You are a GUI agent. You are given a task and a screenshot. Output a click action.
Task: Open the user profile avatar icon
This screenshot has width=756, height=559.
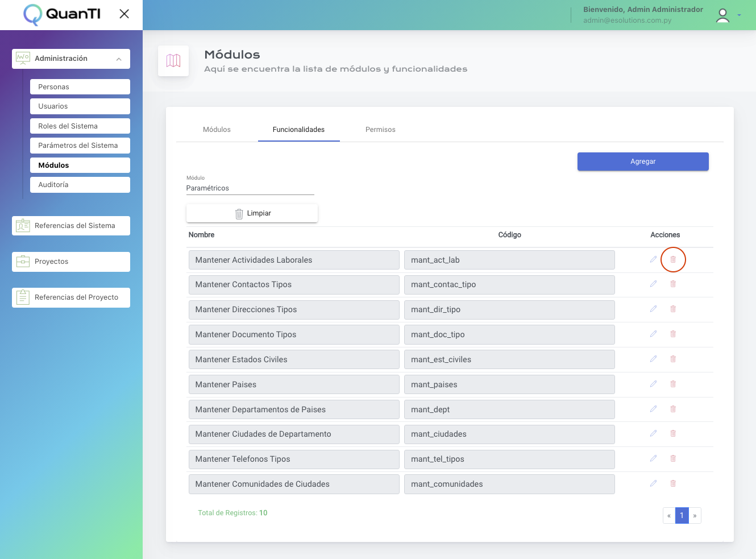tap(722, 15)
